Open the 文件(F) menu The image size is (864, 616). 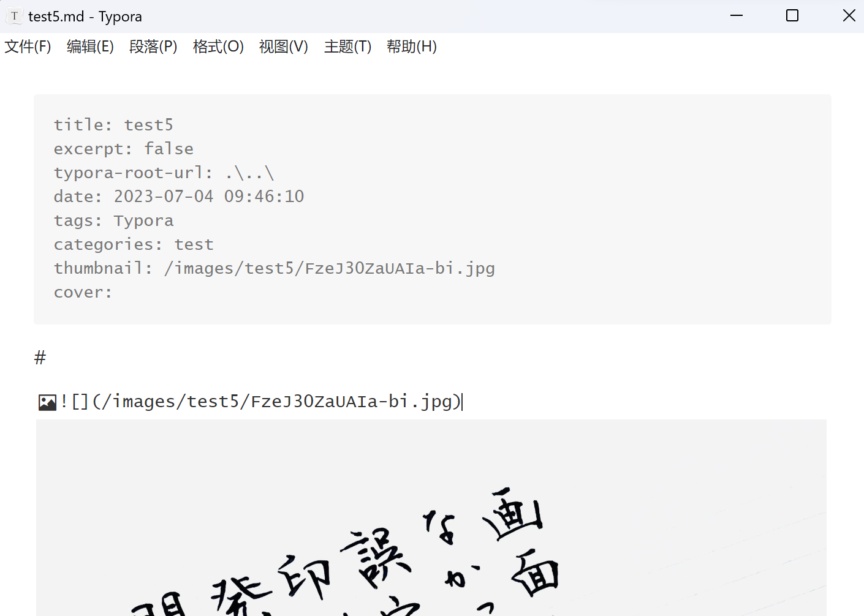(28, 47)
